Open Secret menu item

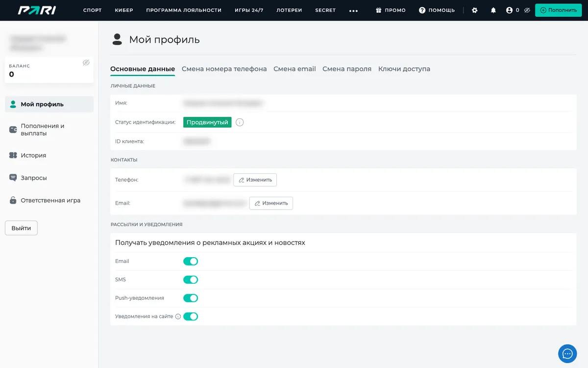tap(325, 10)
